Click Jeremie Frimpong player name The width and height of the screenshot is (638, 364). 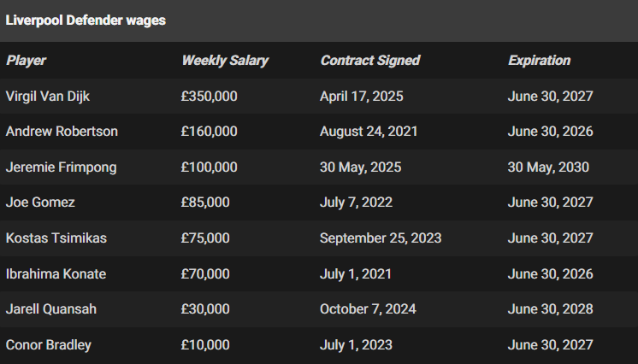(61, 167)
